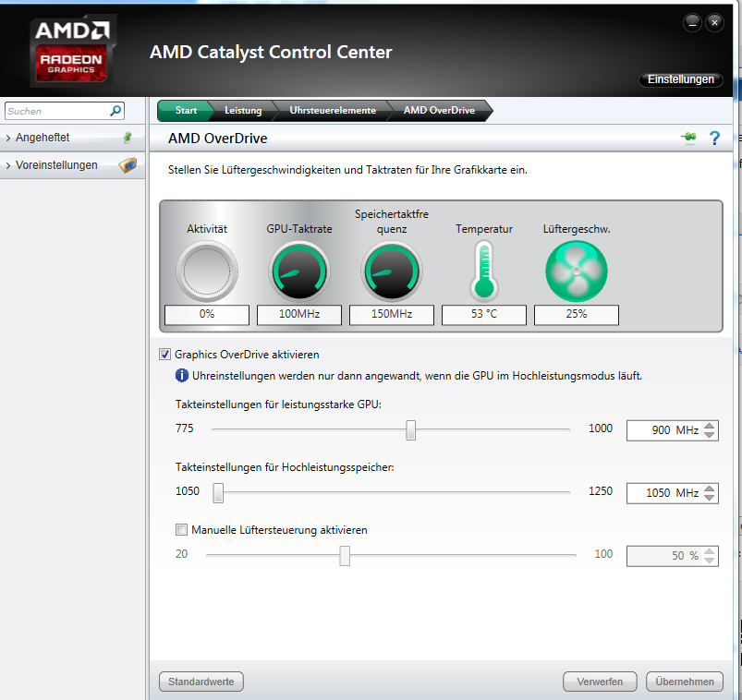Click Übernehmen button
This screenshot has height=700, width=742.
pyautogui.click(x=685, y=682)
